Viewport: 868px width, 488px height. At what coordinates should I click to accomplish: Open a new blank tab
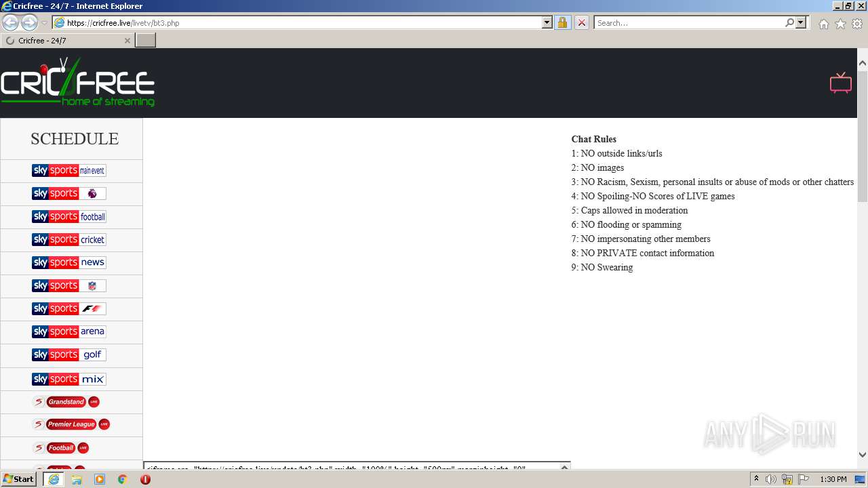146,41
